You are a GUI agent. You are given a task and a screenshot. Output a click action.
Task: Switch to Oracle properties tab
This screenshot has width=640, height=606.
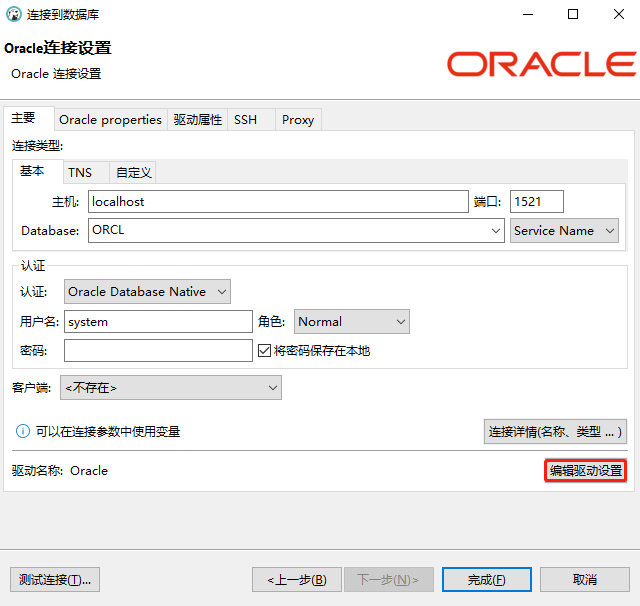pyautogui.click(x=111, y=120)
